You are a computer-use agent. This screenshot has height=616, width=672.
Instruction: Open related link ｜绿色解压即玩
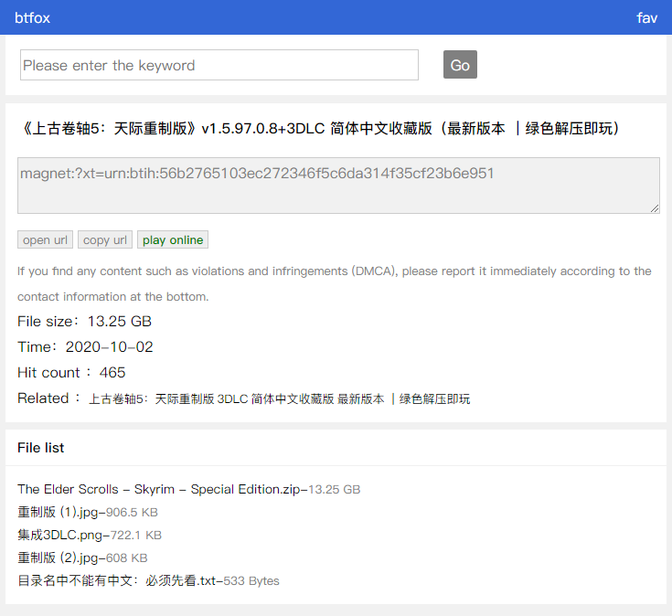click(431, 398)
